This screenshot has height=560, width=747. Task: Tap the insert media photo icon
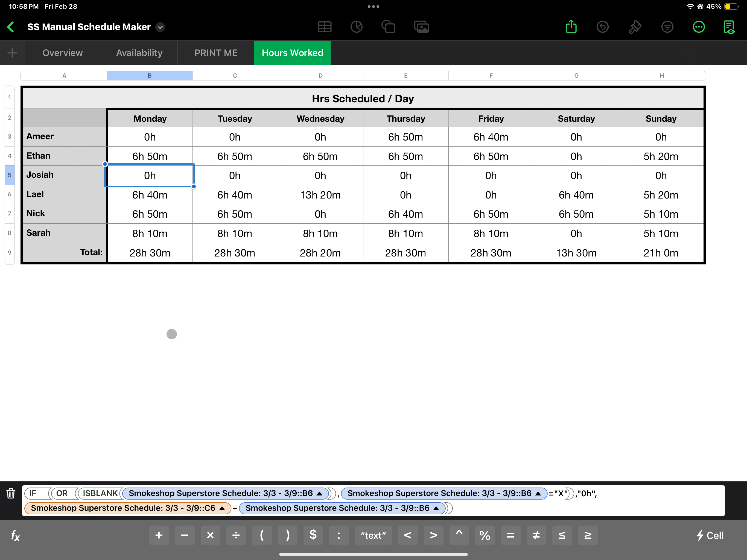pos(421,27)
